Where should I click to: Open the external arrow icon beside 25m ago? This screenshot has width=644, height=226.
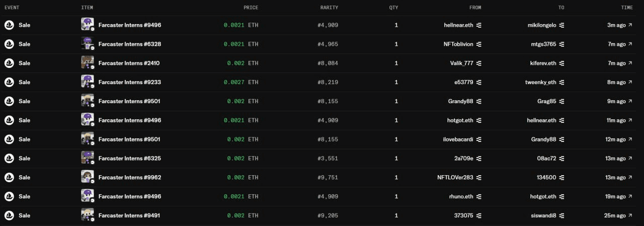630,215
